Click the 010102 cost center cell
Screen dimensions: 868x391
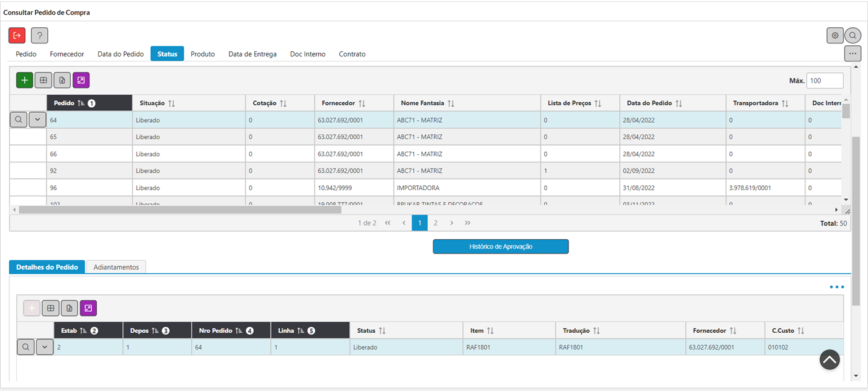point(803,348)
